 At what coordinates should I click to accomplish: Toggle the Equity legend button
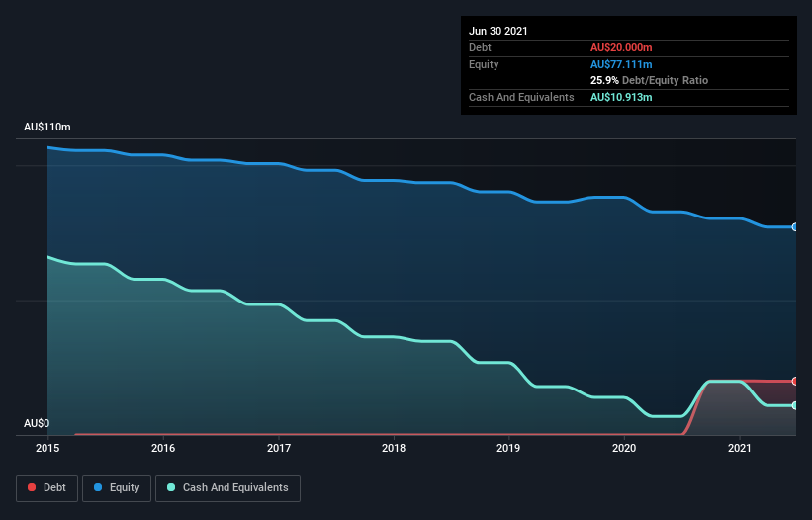(117, 488)
